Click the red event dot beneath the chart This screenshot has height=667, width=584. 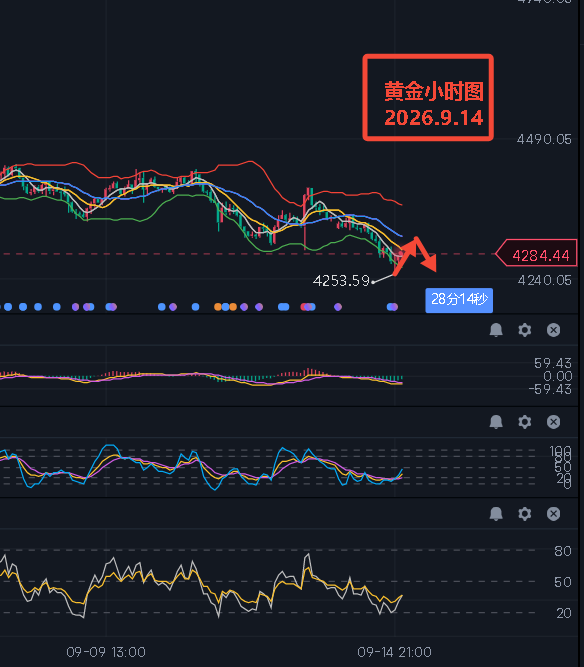pyautogui.click(x=305, y=307)
